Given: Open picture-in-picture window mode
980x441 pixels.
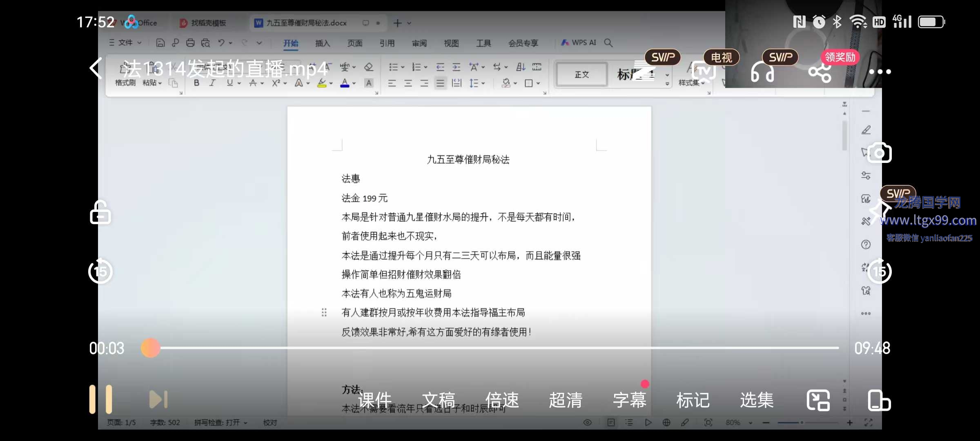Looking at the screenshot, I should pos(818,400).
